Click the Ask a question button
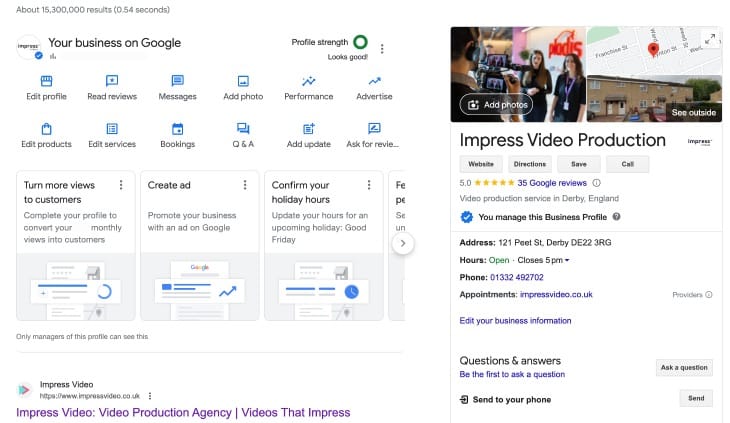The image size is (730, 423). click(684, 368)
